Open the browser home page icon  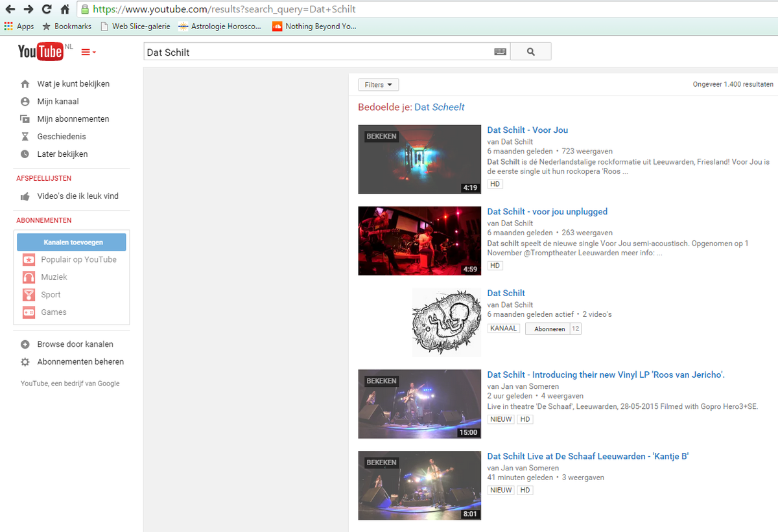click(65, 10)
